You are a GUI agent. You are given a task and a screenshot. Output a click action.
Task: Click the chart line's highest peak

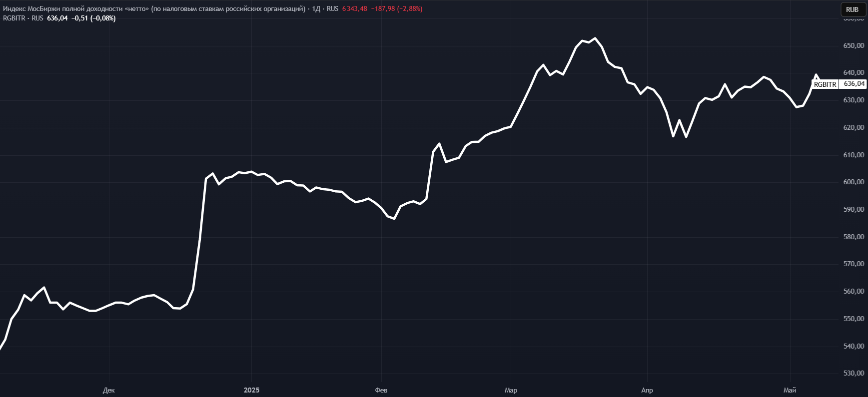tap(594, 38)
